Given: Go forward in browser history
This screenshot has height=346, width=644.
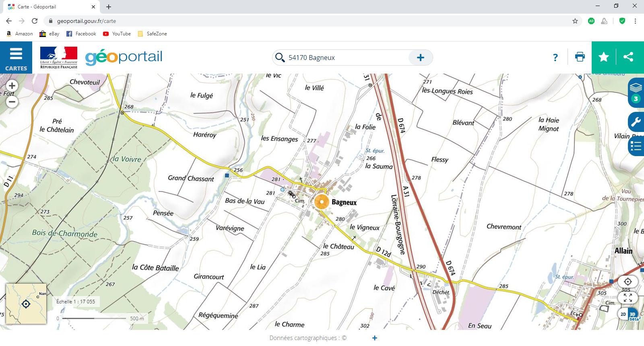Looking at the screenshot, I should point(22,21).
